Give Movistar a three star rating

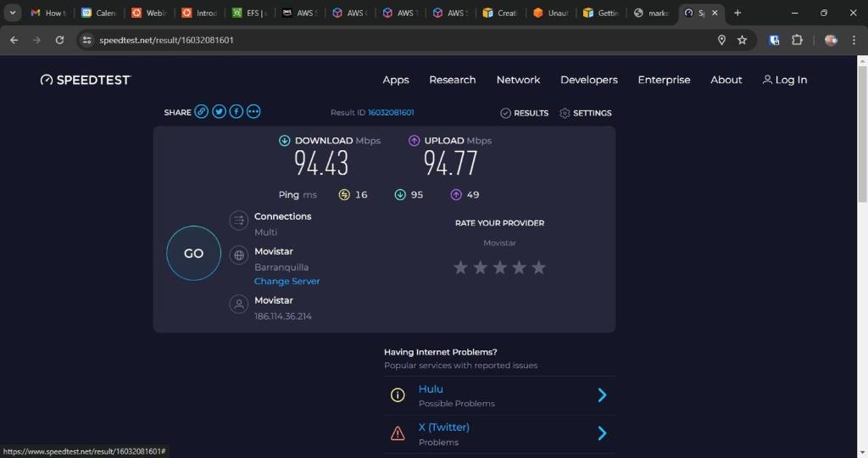pyautogui.click(x=499, y=268)
